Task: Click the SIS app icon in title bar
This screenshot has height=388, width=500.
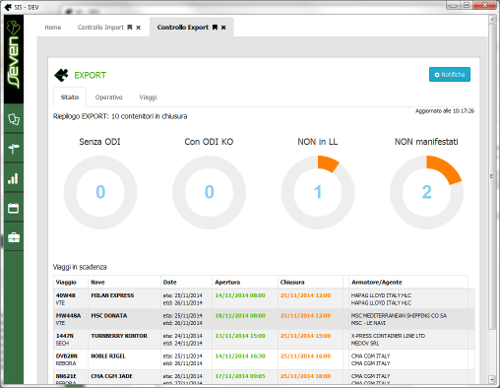Action: pyautogui.click(x=8, y=7)
